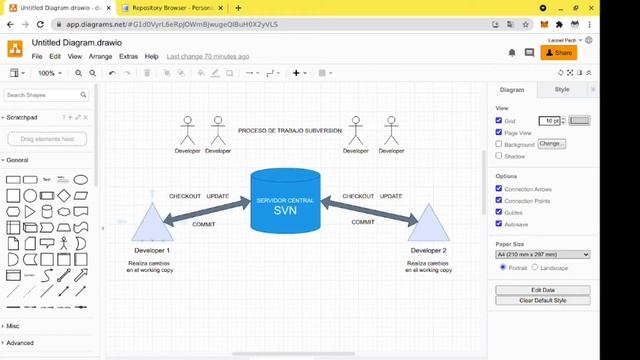
Task: Open the Insert plus dropdown
Action: [x=300, y=73]
